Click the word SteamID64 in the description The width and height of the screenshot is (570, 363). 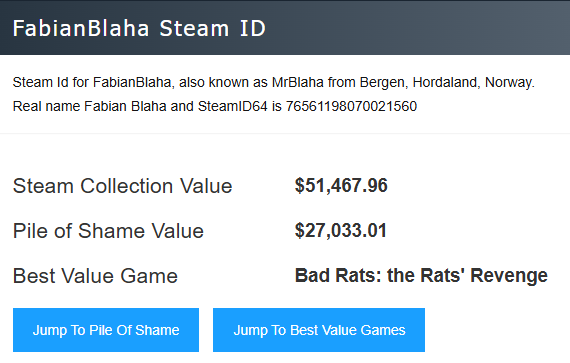point(233,106)
